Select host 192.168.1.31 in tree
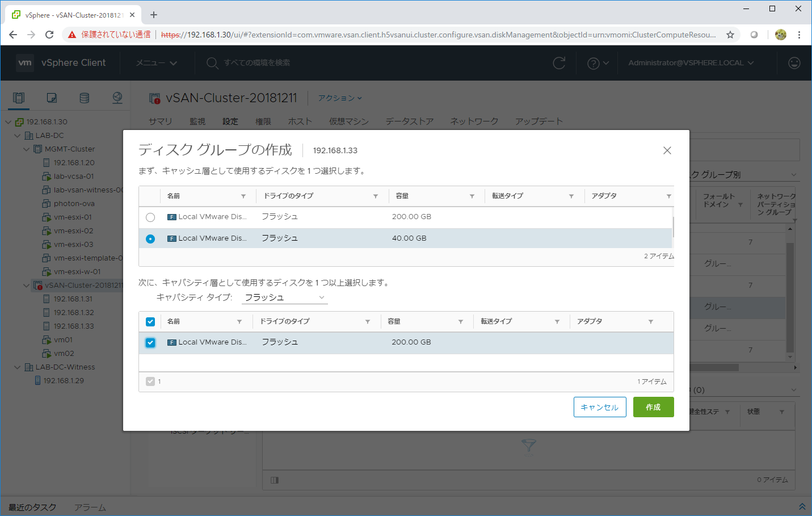Viewport: 812px width, 516px height. tap(74, 299)
